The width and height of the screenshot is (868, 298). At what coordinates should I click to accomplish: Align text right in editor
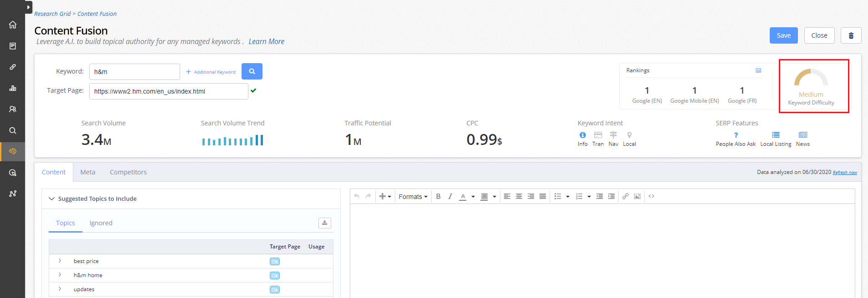pos(530,196)
